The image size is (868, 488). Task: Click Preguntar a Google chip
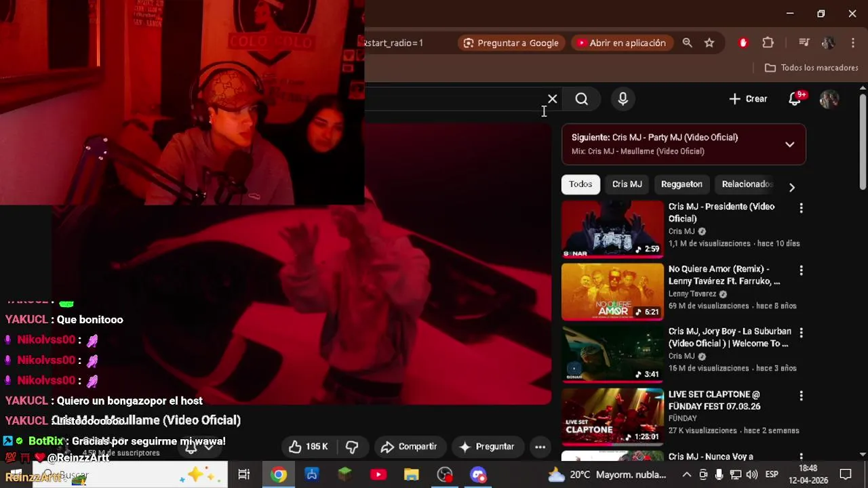(511, 43)
